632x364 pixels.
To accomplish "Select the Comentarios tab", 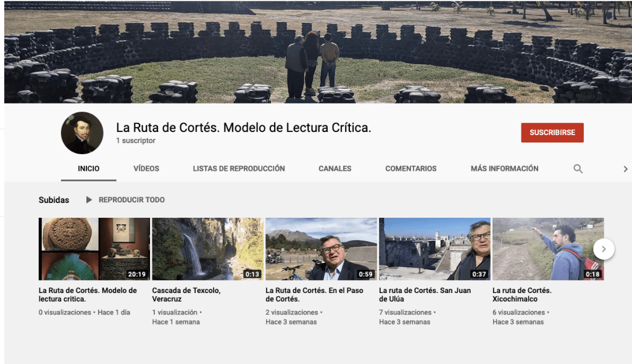I will (x=410, y=168).
